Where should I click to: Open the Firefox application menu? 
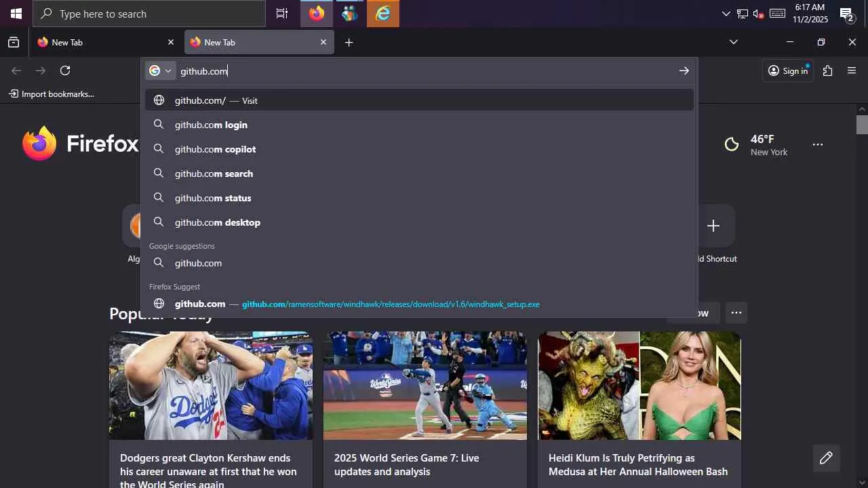(x=852, y=70)
